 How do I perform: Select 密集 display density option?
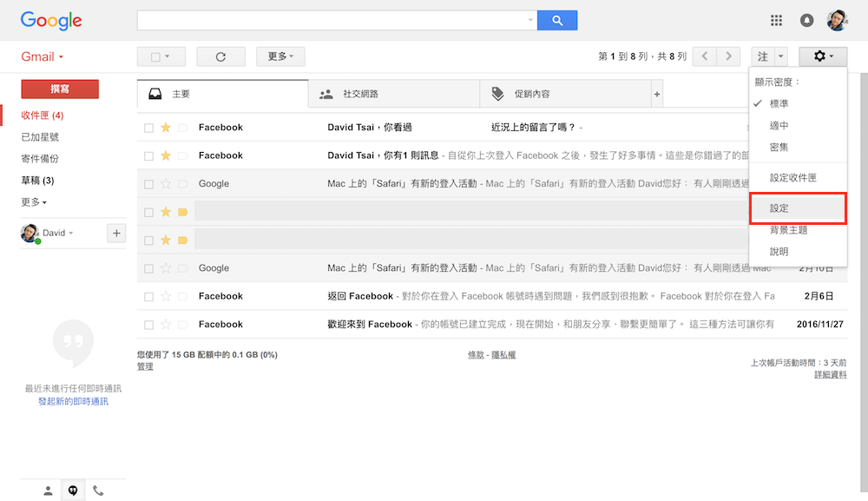[x=779, y=148]
